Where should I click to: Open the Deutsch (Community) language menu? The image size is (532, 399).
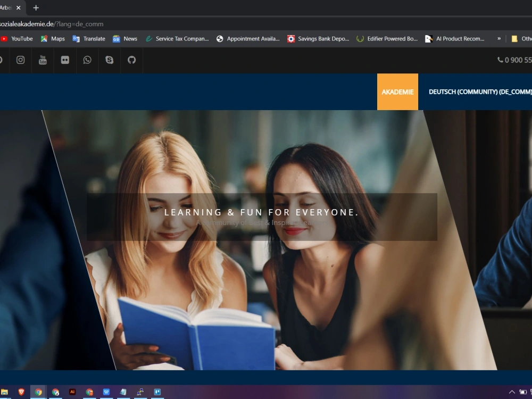[x=480, y=92]
